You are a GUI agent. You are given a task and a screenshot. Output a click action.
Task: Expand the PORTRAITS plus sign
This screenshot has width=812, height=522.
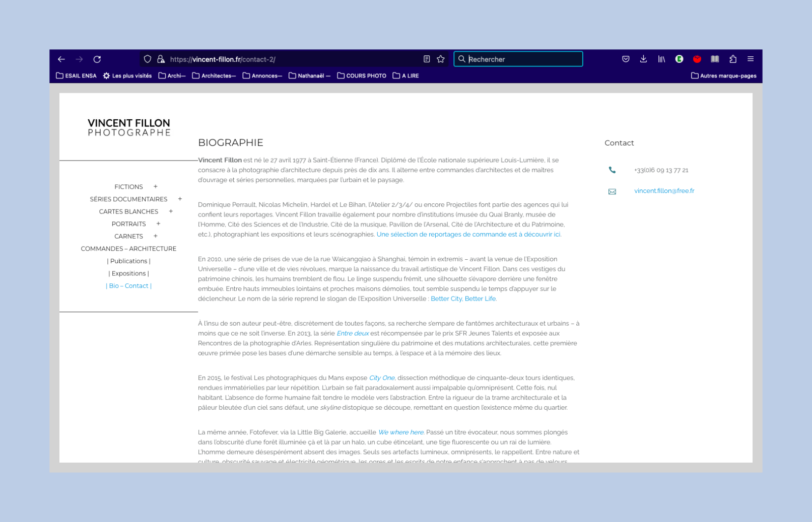(158, 224)
